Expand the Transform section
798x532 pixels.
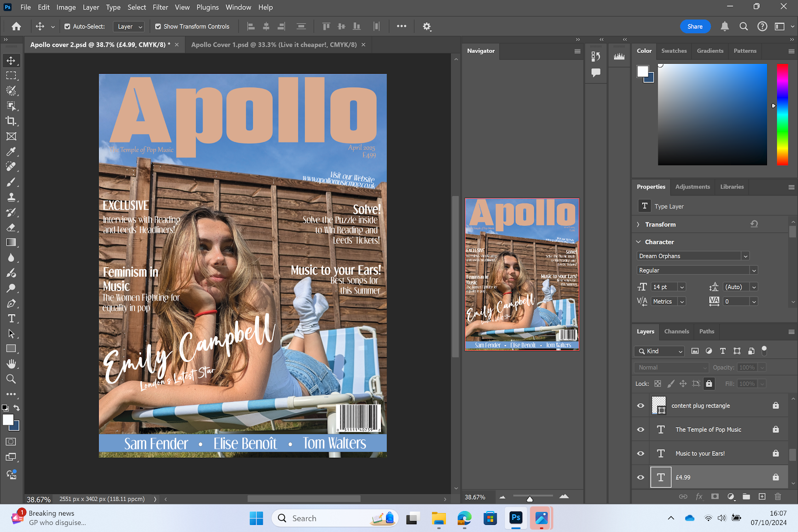click(638, 224)
